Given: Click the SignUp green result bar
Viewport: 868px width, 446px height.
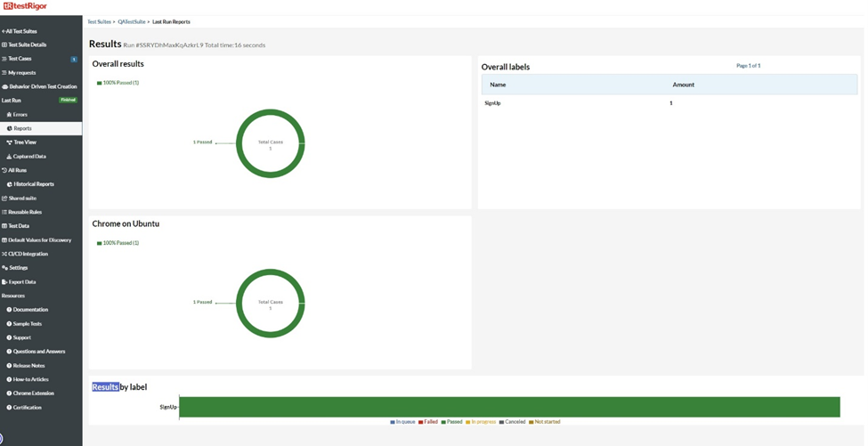Looking at the screenshot, I should [x=509, y=407].
